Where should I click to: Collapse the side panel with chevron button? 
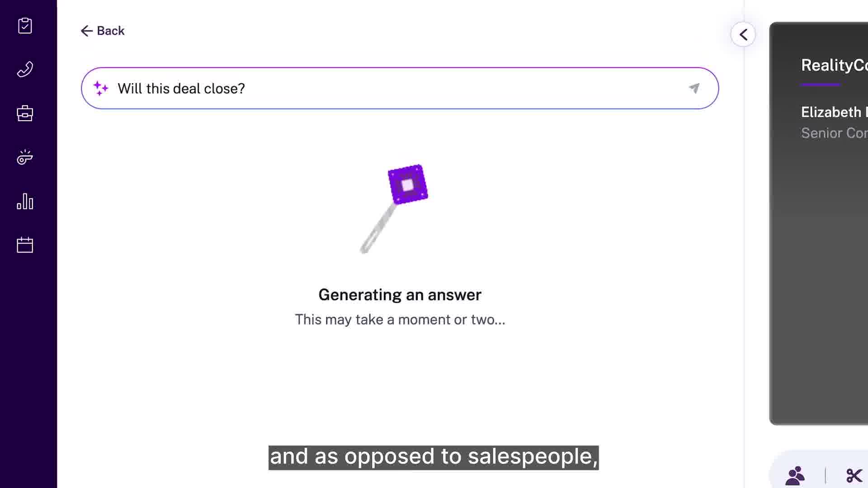[x=743, y=34]
